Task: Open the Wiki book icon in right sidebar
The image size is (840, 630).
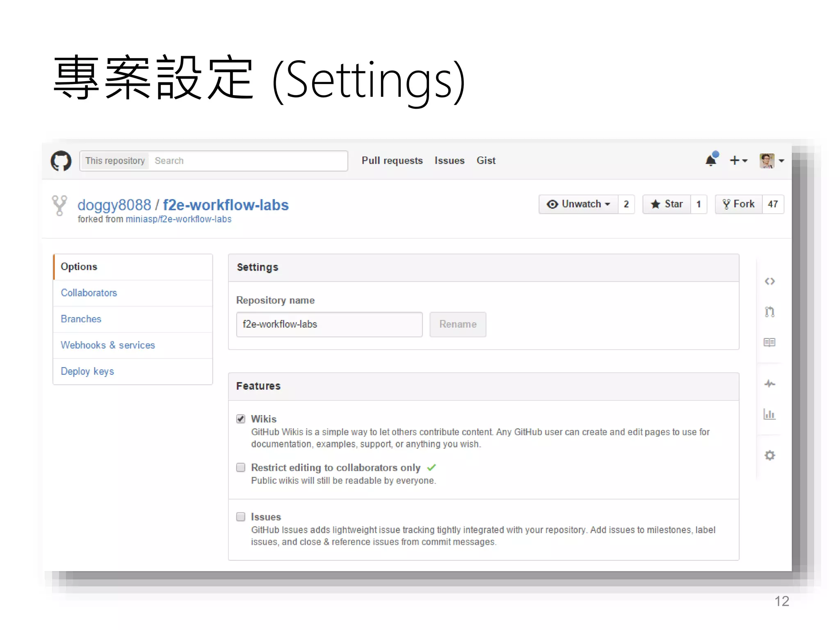Action: coord(769,342)
